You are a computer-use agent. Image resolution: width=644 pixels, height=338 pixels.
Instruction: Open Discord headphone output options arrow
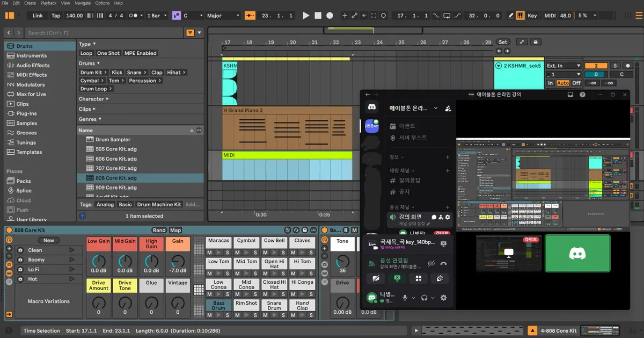point(433,298)
